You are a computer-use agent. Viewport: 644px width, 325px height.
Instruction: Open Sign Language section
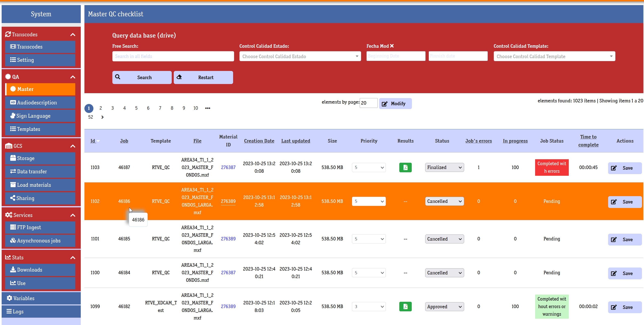point(40,116)
